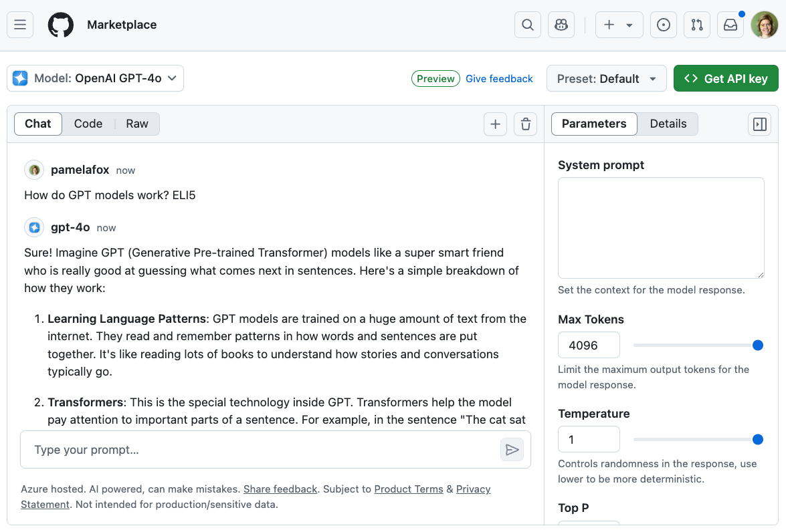786x532 pixels.
Task: Open the Issues icon in header
Action: pyautogui.click(x=663, y=25)
